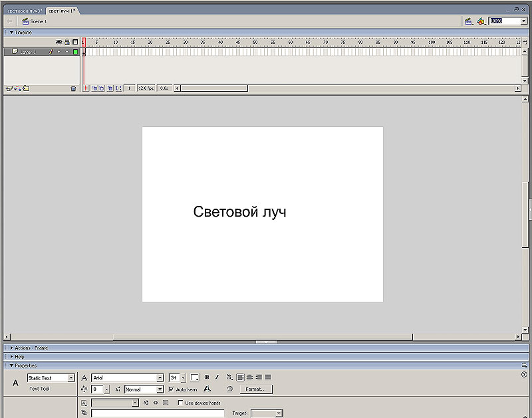The image size is (532, 418).
Task: Click the Insert Layer Folder icon
Action: click(x=26, y=88)
